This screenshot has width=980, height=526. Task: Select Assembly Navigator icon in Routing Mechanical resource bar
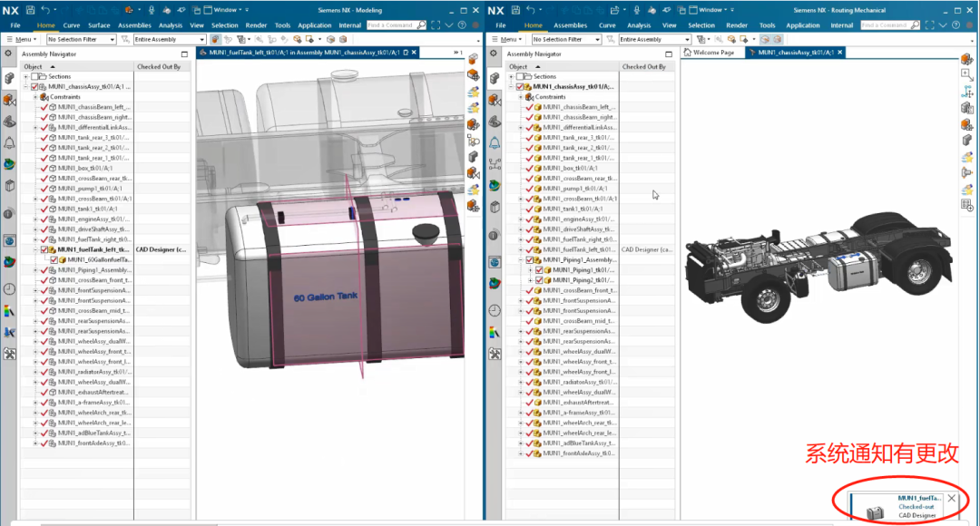click(495, 78)
